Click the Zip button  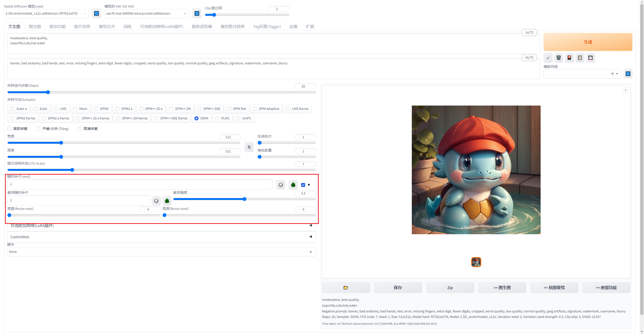click(450, 288)
